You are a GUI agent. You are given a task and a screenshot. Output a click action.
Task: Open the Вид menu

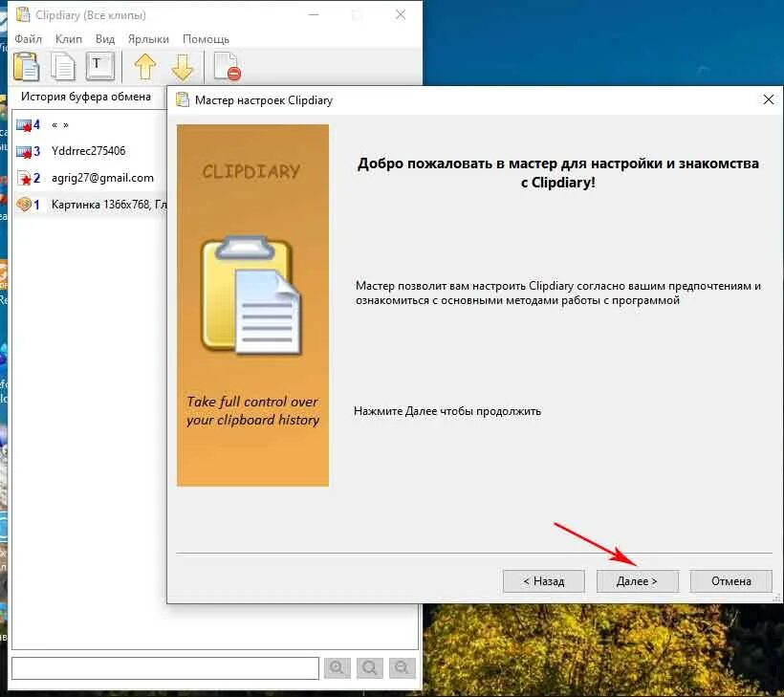pos(105,39)
